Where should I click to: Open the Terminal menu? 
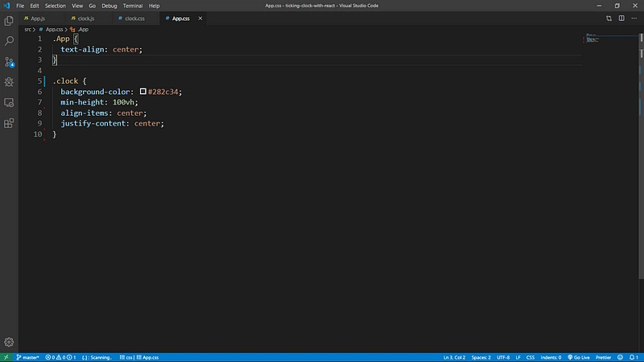(x=133, y=6)
